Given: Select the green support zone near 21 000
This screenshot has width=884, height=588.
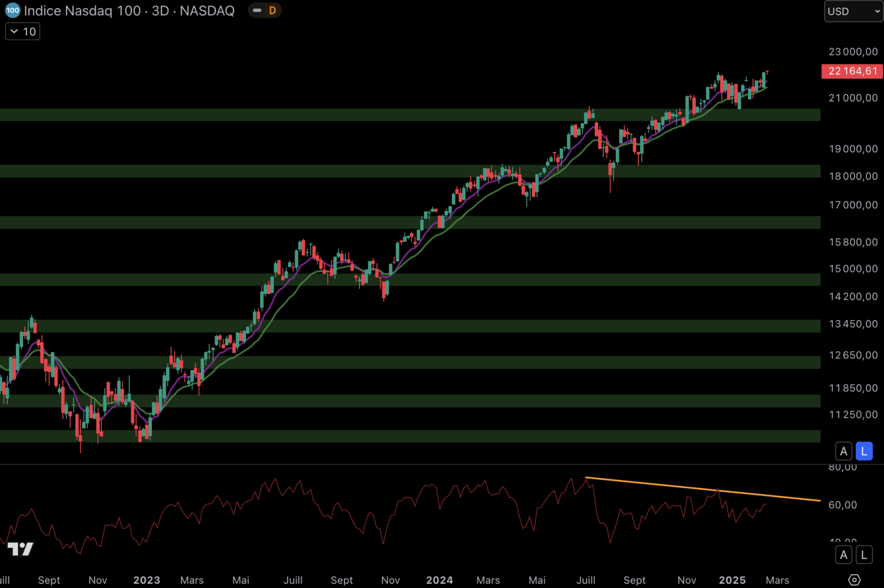Looking at the screenshot, I should tap(410, 115).
